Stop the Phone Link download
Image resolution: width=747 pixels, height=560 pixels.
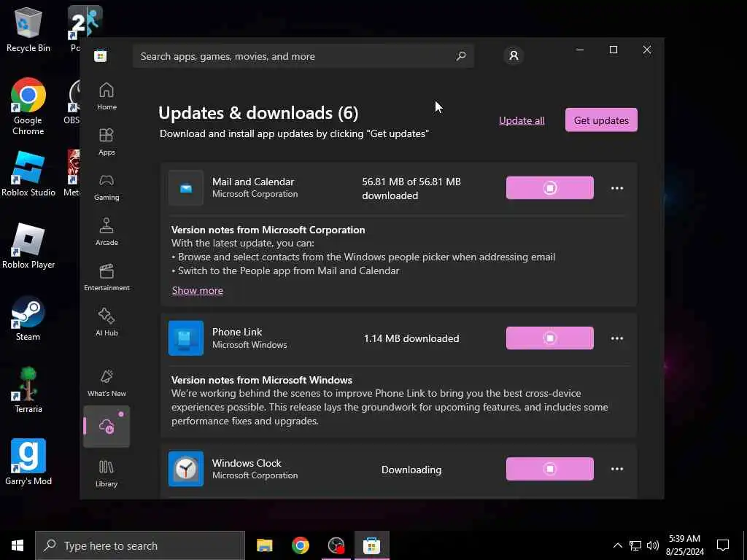click(550, 338)
